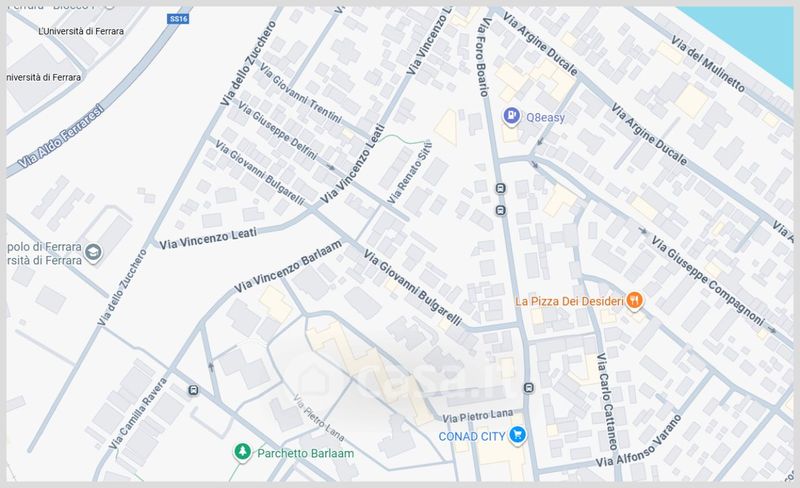Viewport: 800px width, 488px height.
Task: Select La Pizza Dei Desideri label text
Action: pos(569,301)
